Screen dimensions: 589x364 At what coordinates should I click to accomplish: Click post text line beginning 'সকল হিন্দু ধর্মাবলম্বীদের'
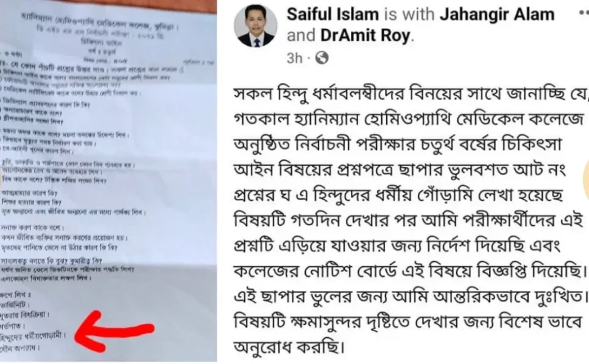411,94
